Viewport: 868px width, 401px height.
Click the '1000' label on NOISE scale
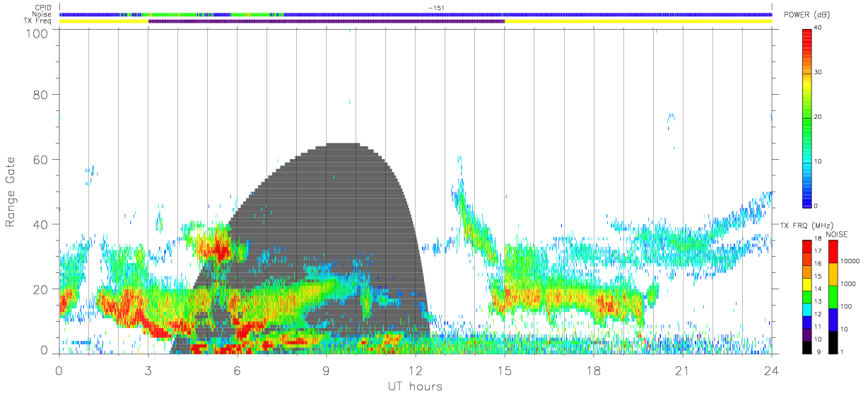click(848, 284)
